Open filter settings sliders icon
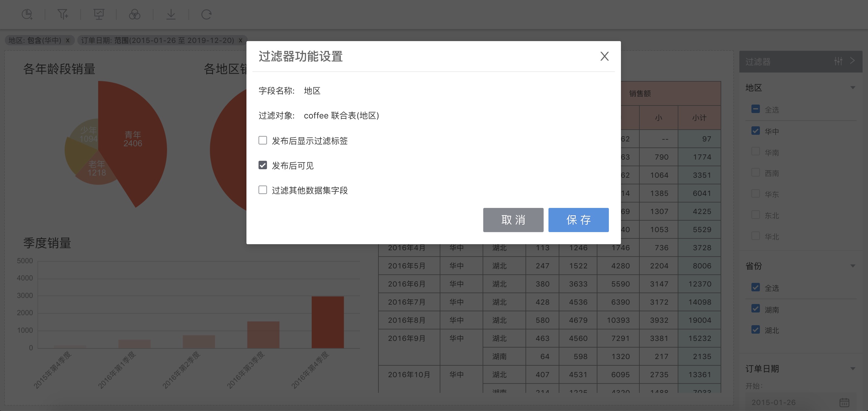The width and height of the screenshot is (868, 411). coord(838,61)
